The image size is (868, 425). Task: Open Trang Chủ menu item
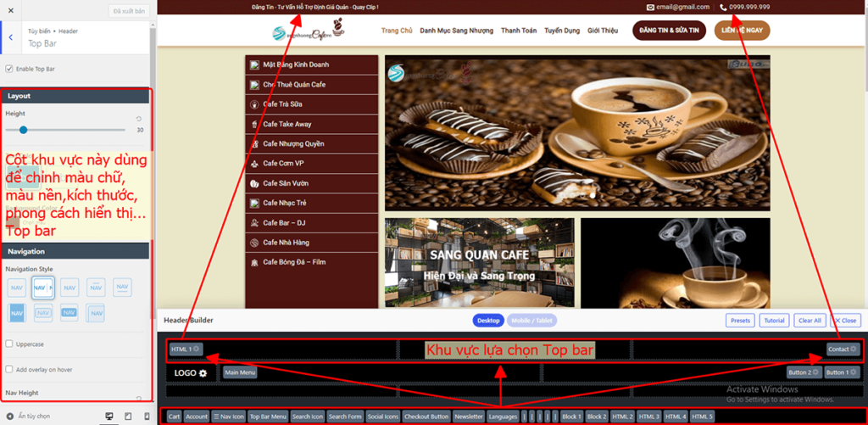(397, 31)
